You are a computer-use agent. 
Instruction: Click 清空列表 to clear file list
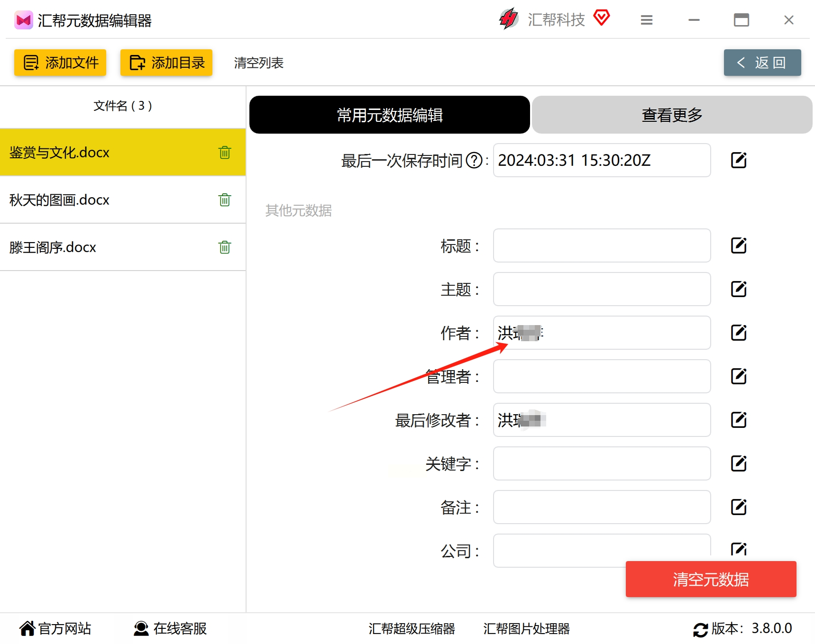click(259, 63)
